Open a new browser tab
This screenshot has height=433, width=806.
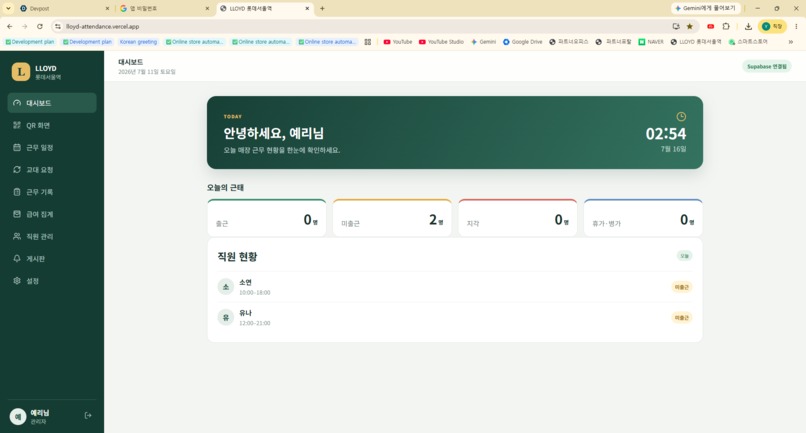pos(322,8)
